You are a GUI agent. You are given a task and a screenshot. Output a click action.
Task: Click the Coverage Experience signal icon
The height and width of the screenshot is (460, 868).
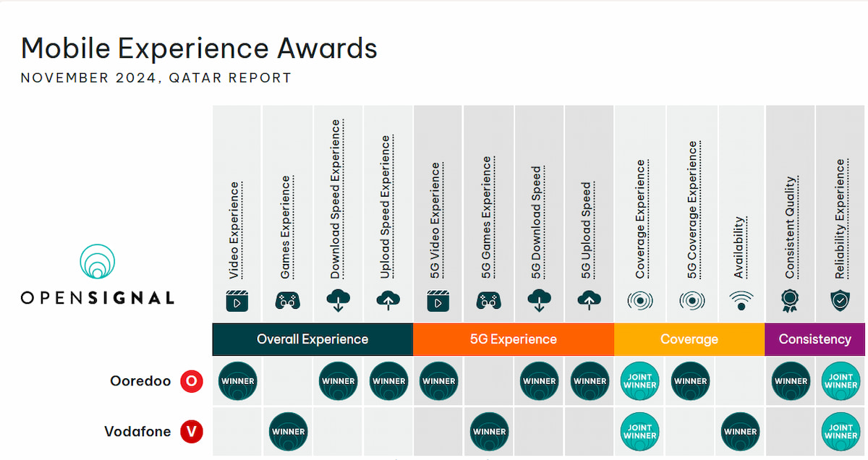pos(640,300)
